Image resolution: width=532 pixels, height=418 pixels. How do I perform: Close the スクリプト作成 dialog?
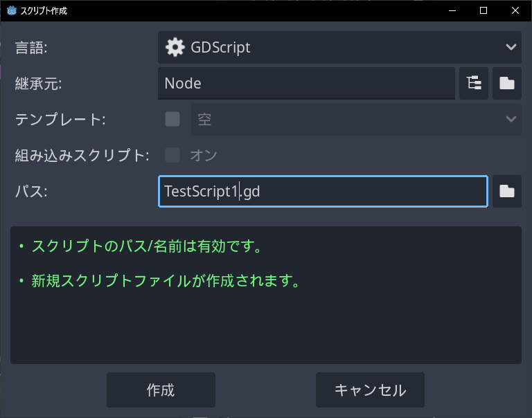pos(515,11)
